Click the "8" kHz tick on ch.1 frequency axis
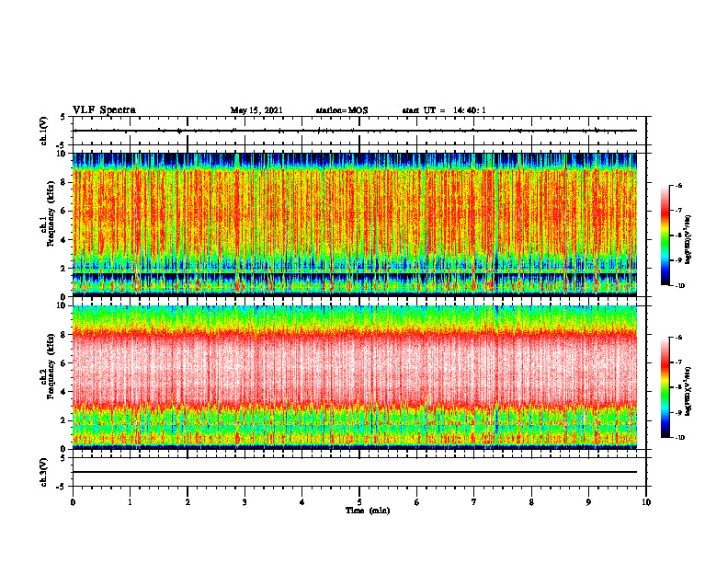The image size is (728, 563). pyautogui.click(x=64, y=182)
